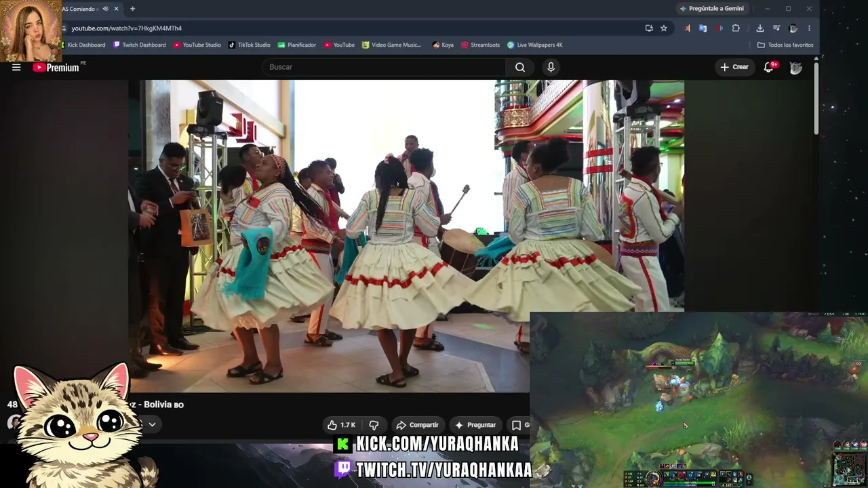868x488 pixels.
Task: Open the YouTube guide hamburger menu
Action: (16, 67)
